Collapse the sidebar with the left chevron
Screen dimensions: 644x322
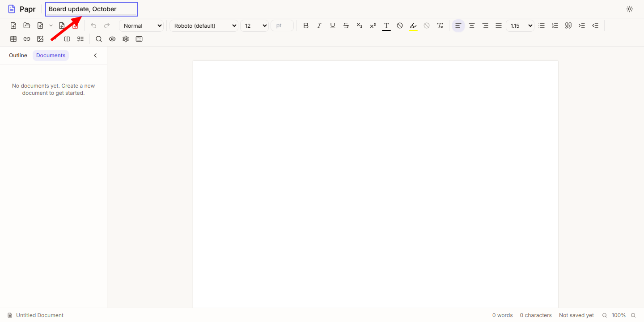tap(95, 55)
